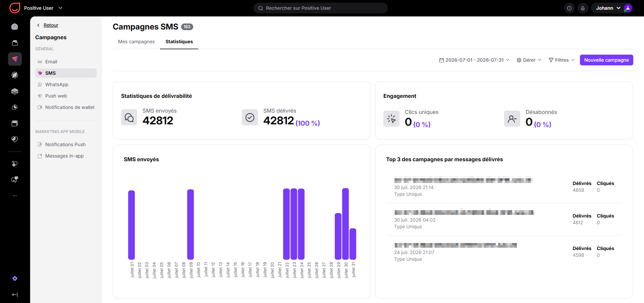Click the Nouvelle campagne button
Viewport: 644px width, 303px height.
click(606, 60)
